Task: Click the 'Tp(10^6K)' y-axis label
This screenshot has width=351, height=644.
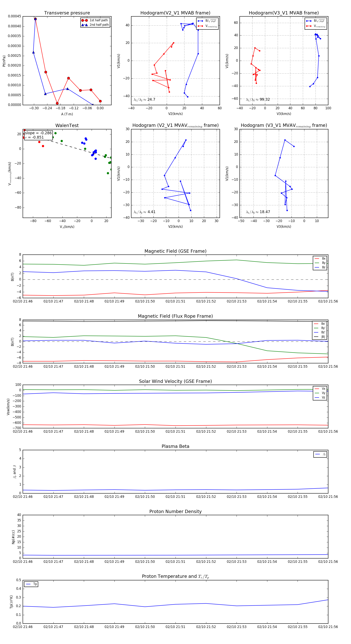Action: 11,602
